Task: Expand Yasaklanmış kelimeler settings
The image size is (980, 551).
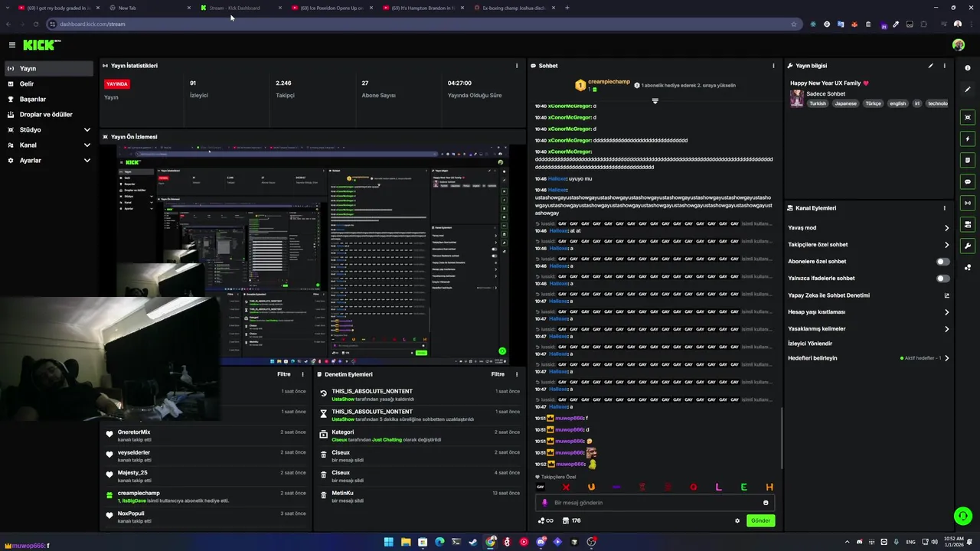Action: tap(868, 329)
